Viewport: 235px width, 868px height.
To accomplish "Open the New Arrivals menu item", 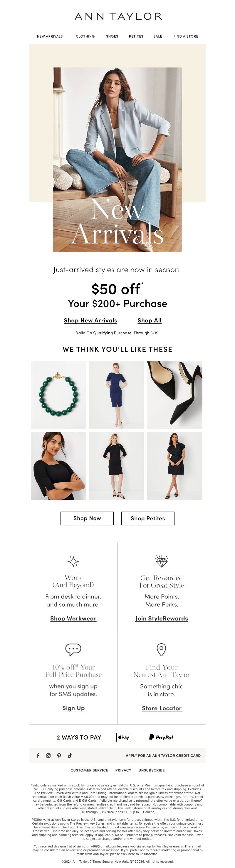I will [50, 36].
